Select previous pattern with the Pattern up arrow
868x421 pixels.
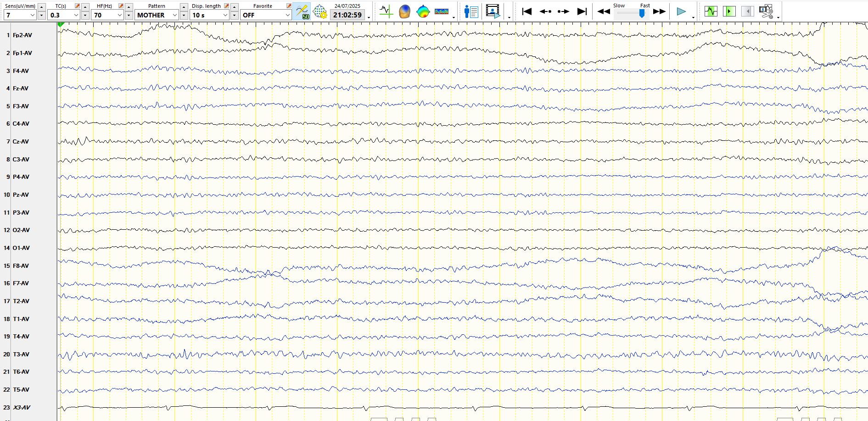pos(184,6)
